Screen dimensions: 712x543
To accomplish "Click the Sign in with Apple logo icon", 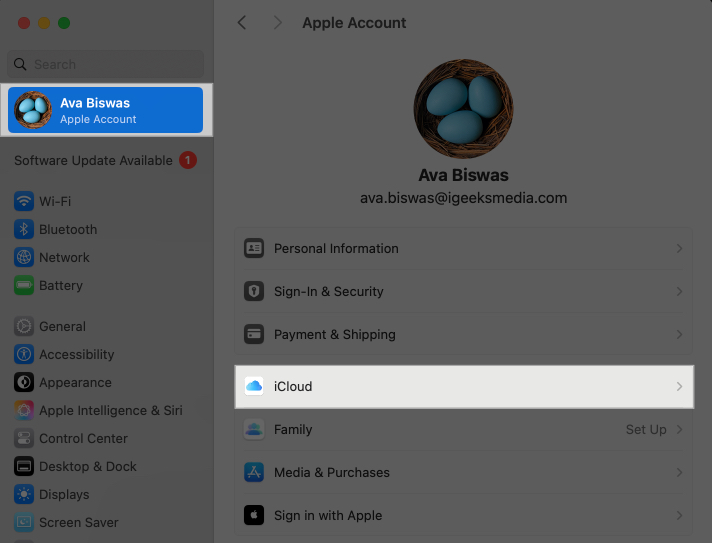I will point(254,515).
